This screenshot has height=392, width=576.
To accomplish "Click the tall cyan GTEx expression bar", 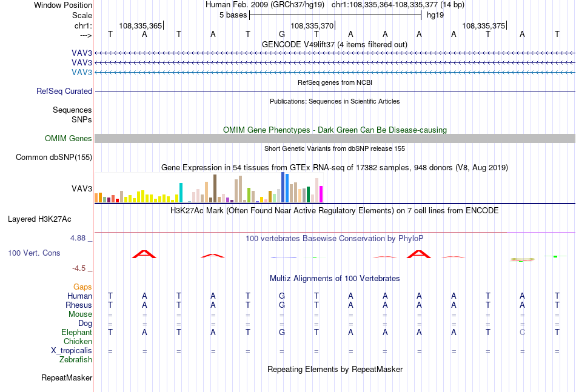I will (181, 193).
